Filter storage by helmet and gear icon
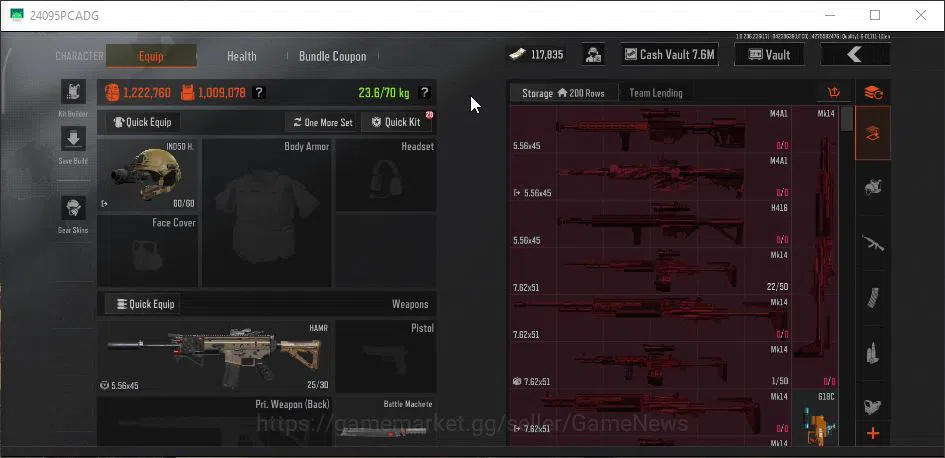The width and height of the screenshot is (945, 458). click(x=873, y=187)
